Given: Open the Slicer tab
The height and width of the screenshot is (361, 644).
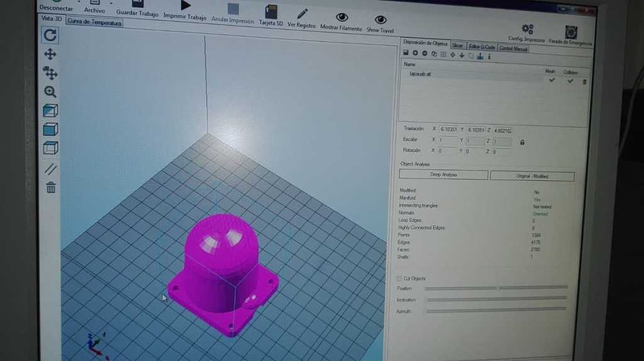Looking at the screenshot, I should [457, 46].
